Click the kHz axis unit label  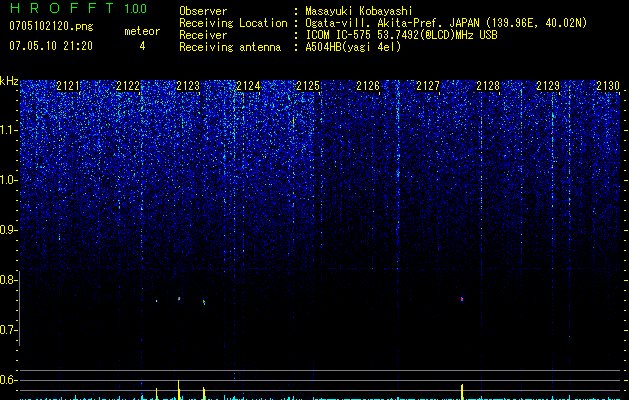point(9,81)
